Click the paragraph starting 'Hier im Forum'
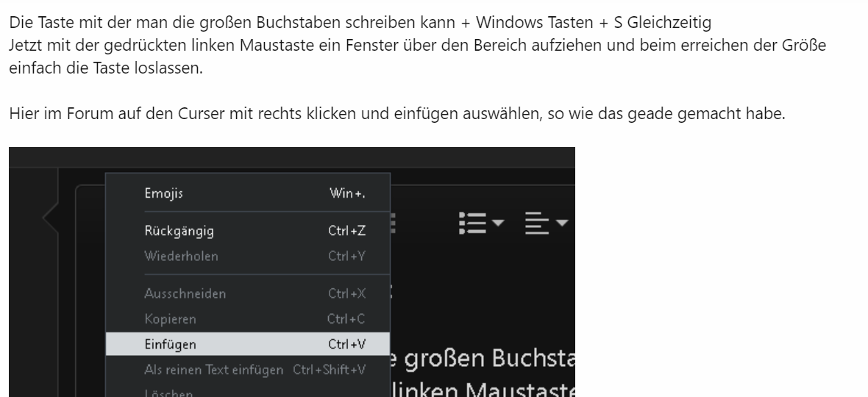The width and height of the screenshot is (868, 397). 397,114
